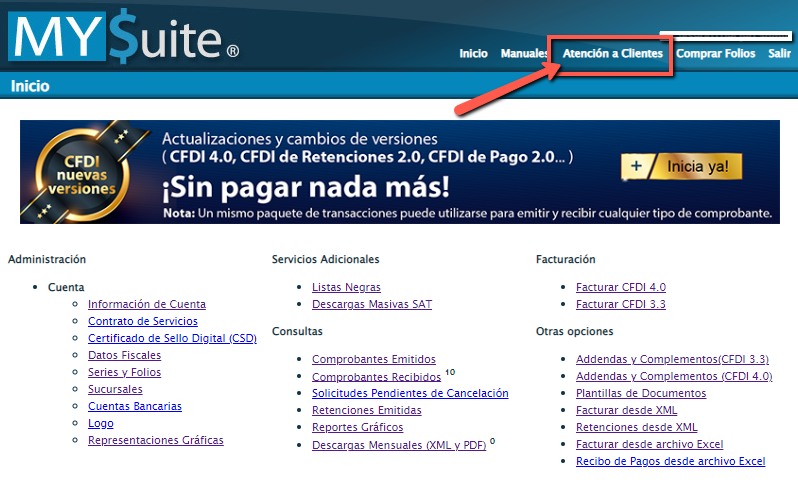
Task: Click the Otras opciones heading
Action: 574,331
